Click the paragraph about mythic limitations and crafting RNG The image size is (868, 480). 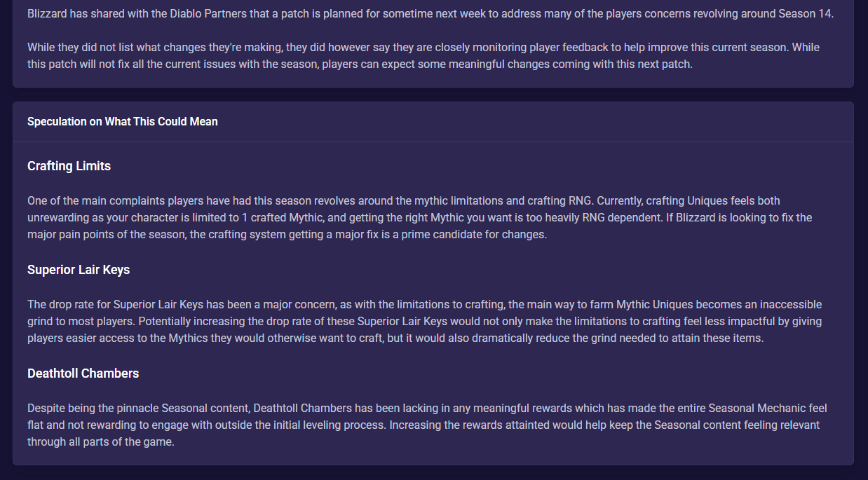click(x=419, y=217)
